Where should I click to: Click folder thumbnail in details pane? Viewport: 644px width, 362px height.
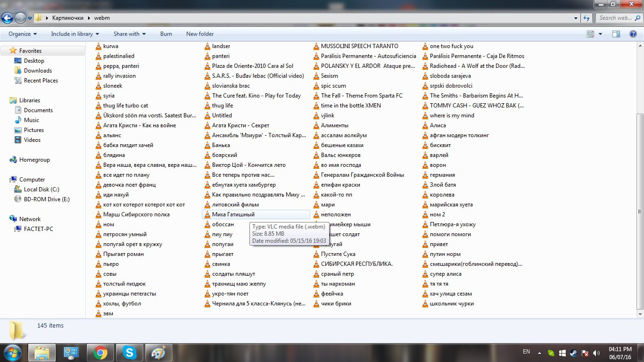[17, 330]
